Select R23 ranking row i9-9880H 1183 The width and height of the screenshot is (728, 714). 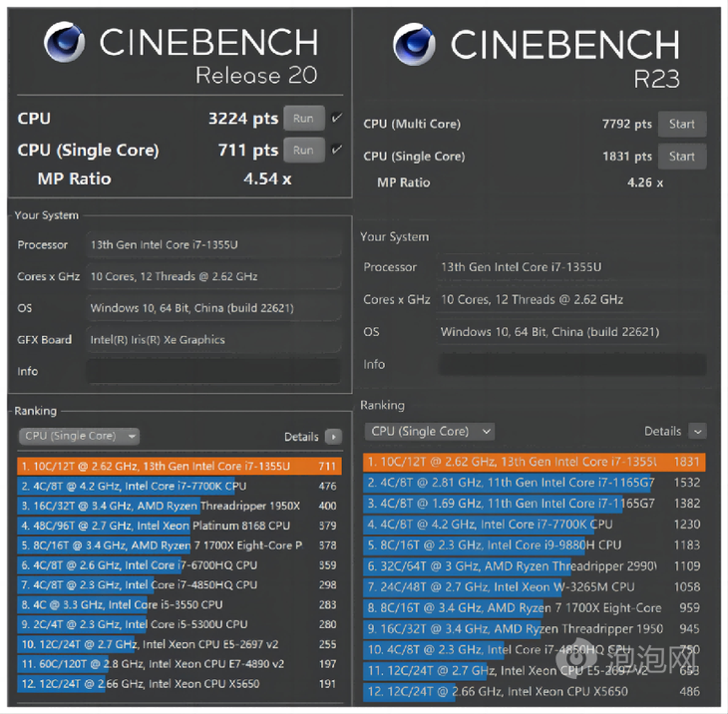[x=535, y=545]
